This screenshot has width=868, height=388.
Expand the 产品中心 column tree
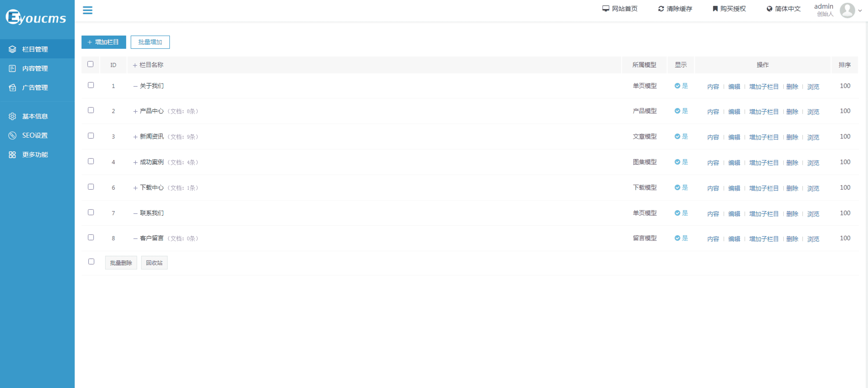coord(135,111)
